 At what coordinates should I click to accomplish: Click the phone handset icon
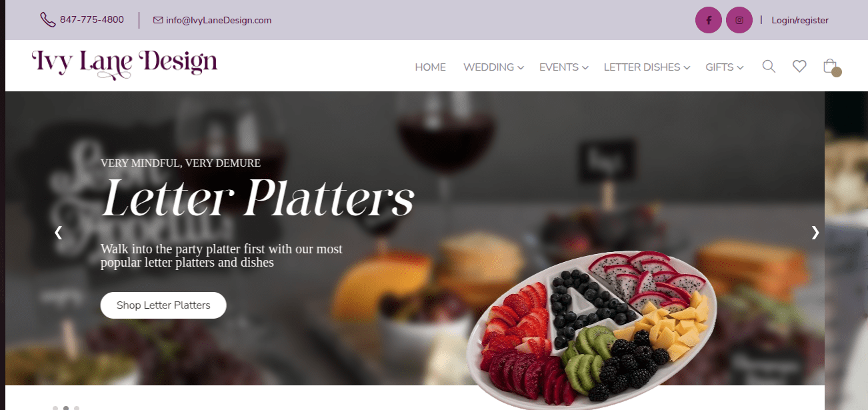(48, 19)
